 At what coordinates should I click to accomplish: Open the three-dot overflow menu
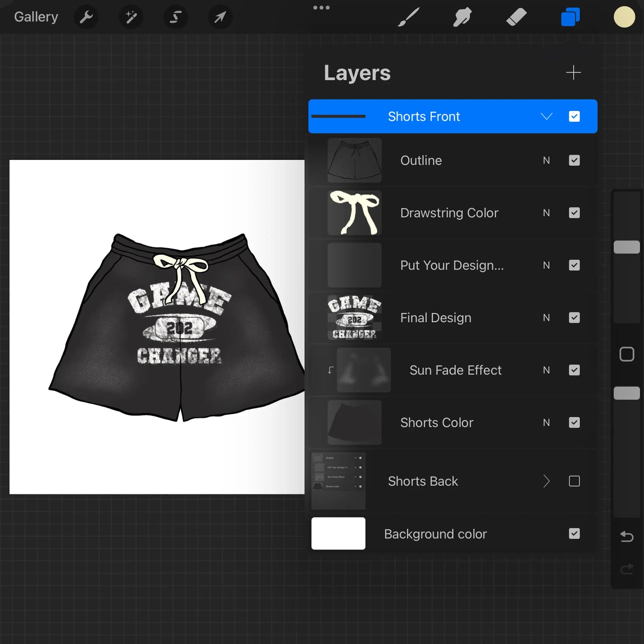pyautogui.click(x=321, y=7)
